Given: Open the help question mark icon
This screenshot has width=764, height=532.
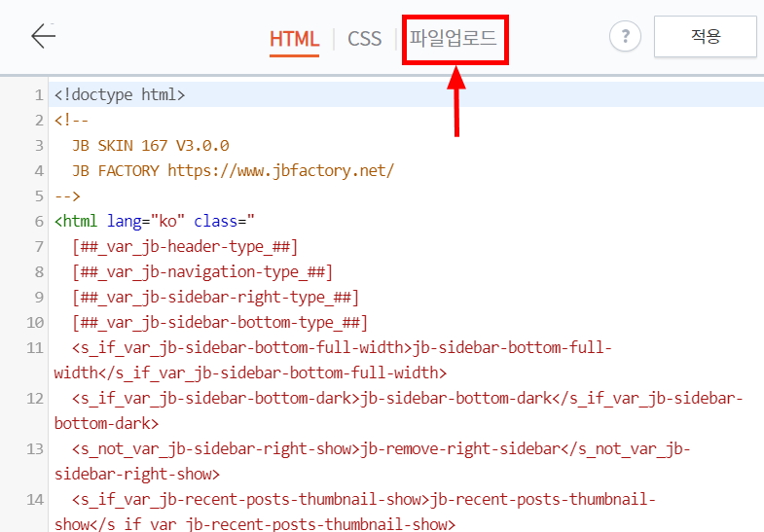Looking at the screenshot, I should click(x=625, y=36).
